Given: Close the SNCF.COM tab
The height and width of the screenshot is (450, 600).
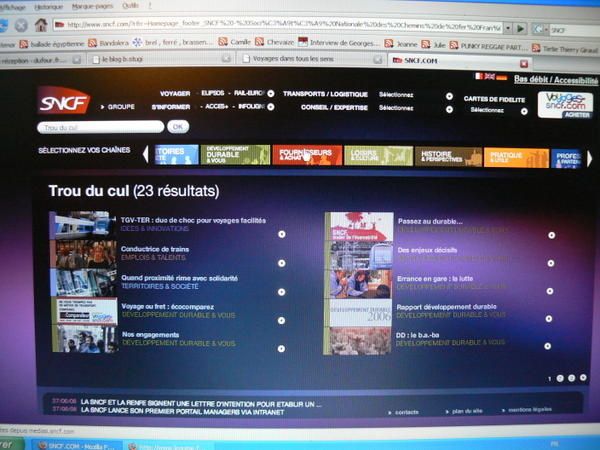Looking at the screenshot, I should [524, 63].
